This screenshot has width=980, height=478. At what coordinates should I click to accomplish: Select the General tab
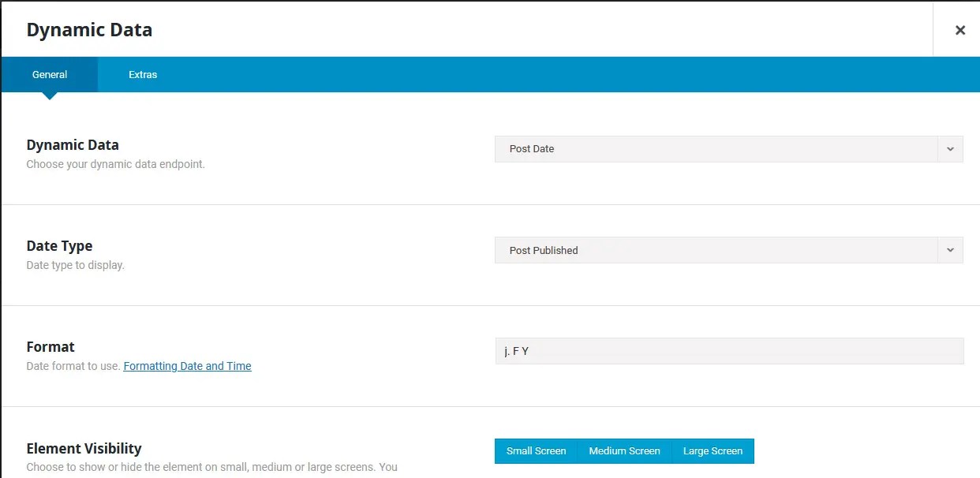[x=50, y=74]
